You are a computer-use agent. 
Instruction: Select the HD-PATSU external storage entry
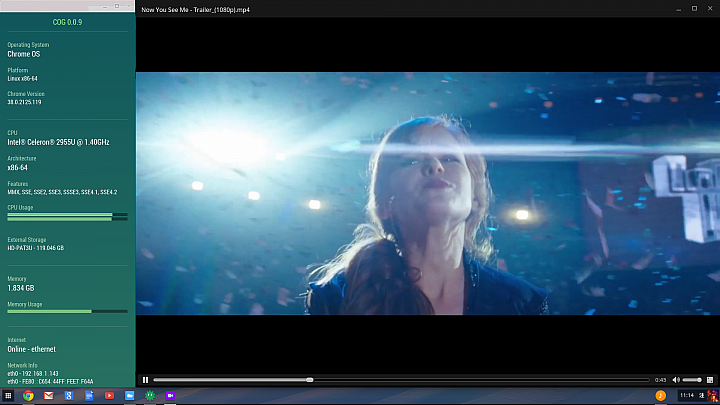click(36, 248)
